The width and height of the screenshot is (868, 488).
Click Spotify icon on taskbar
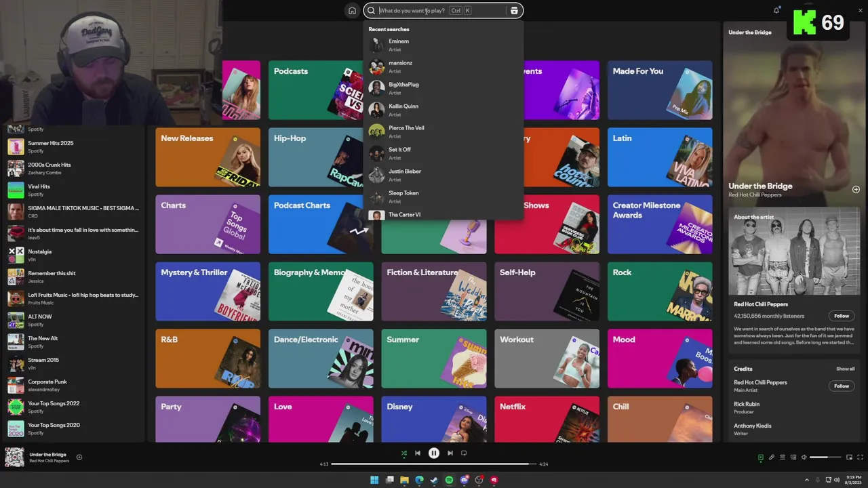449,480
